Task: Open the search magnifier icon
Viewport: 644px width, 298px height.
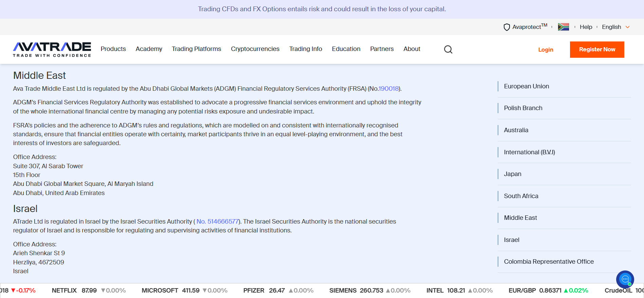Action: [x=448, y=50]
